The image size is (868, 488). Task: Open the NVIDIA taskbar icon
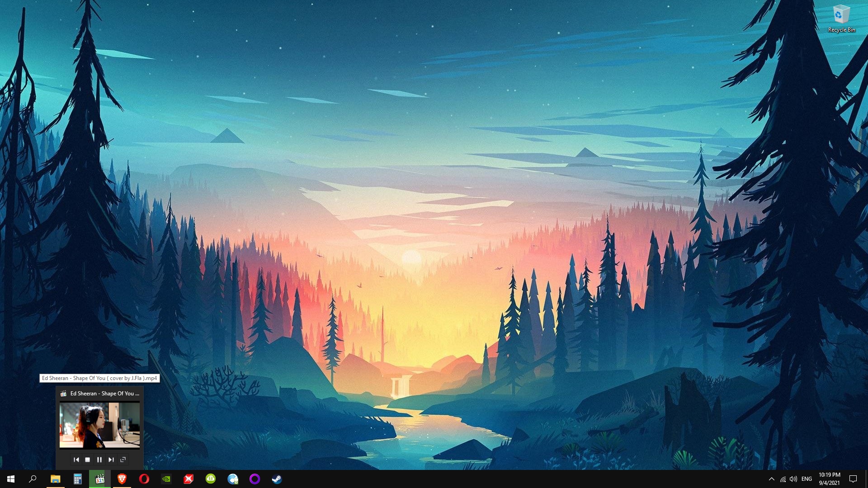click(x=166, y=479)
